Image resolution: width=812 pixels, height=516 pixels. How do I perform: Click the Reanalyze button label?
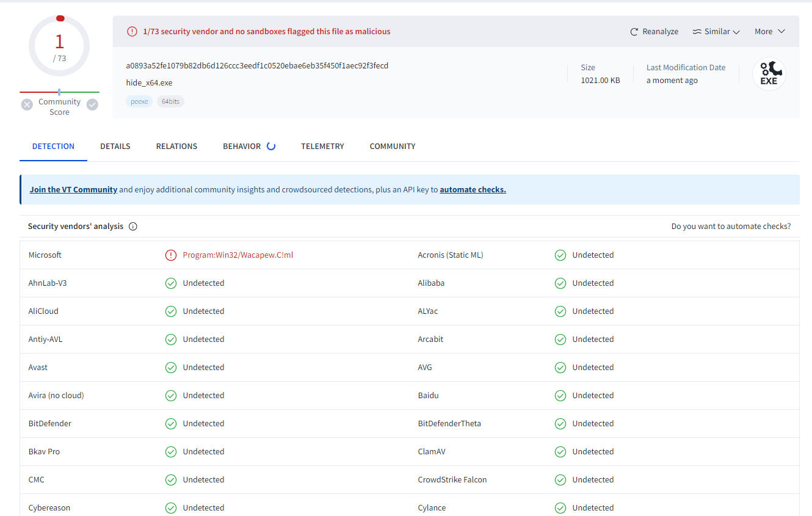pyautogui.click(x=661, y=32)
